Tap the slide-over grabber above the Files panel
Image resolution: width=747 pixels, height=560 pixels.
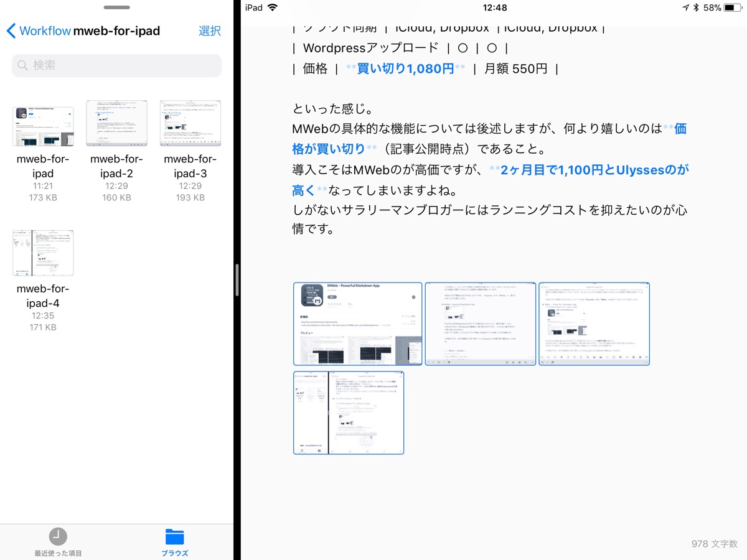(116, 7)
